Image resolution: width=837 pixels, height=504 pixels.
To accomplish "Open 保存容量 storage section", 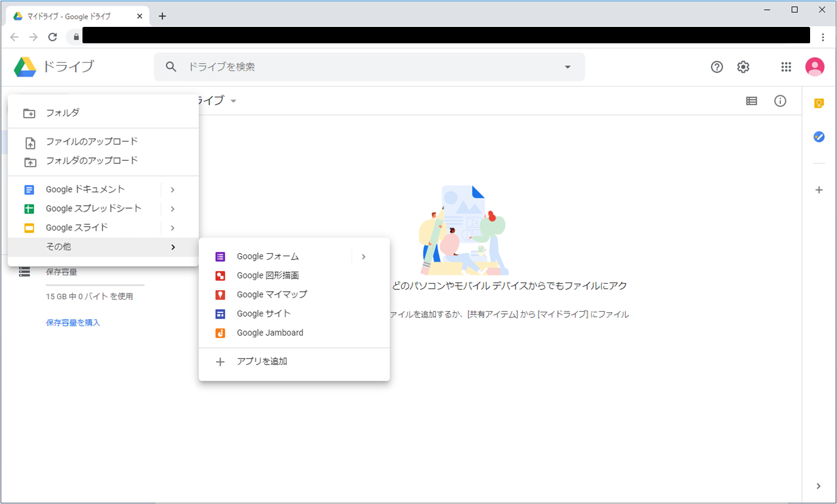I will pos(61,272).
